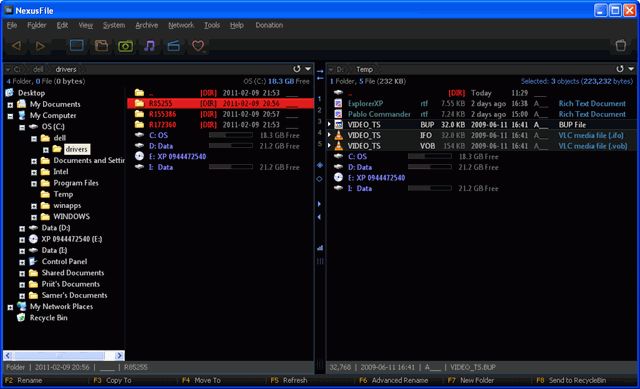Open the Archive menu
640x389 pixels.
click(147, 25)
